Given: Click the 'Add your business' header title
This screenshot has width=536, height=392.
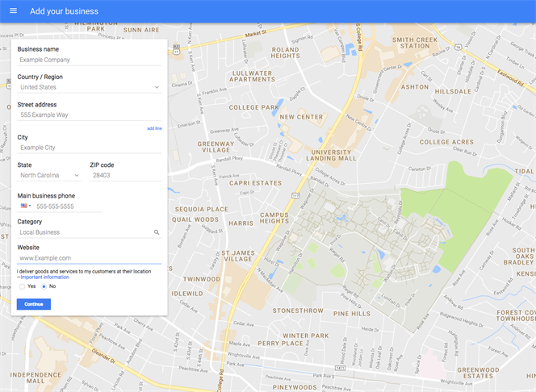Looking at the screenshot, I should pyautogui.click(x=64, y=11).
